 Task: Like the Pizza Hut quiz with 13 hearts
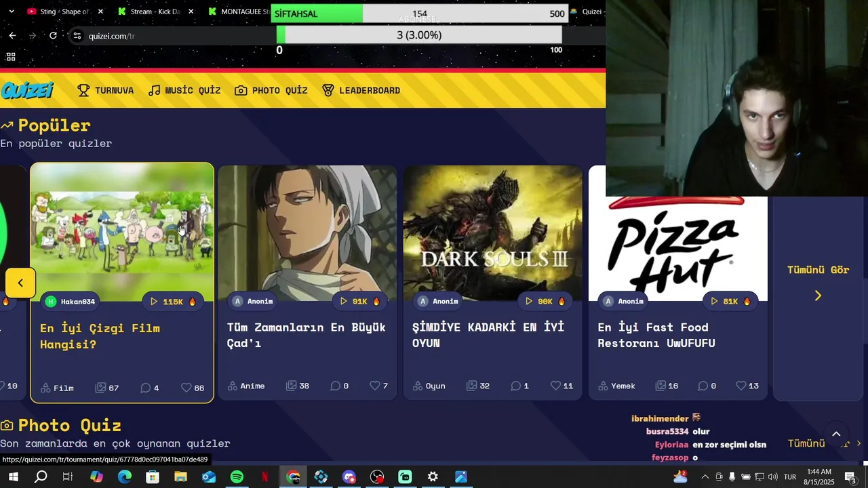[x=747, y=386]
